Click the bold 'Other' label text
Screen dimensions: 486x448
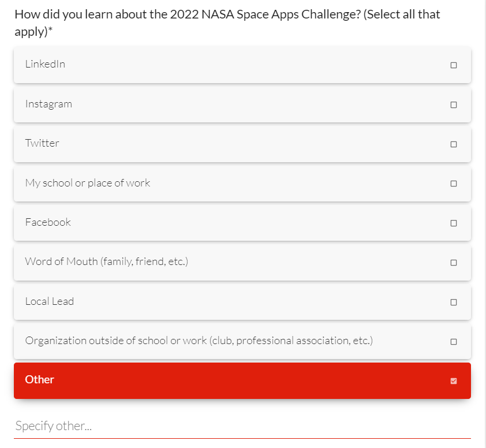coord(40,379)
